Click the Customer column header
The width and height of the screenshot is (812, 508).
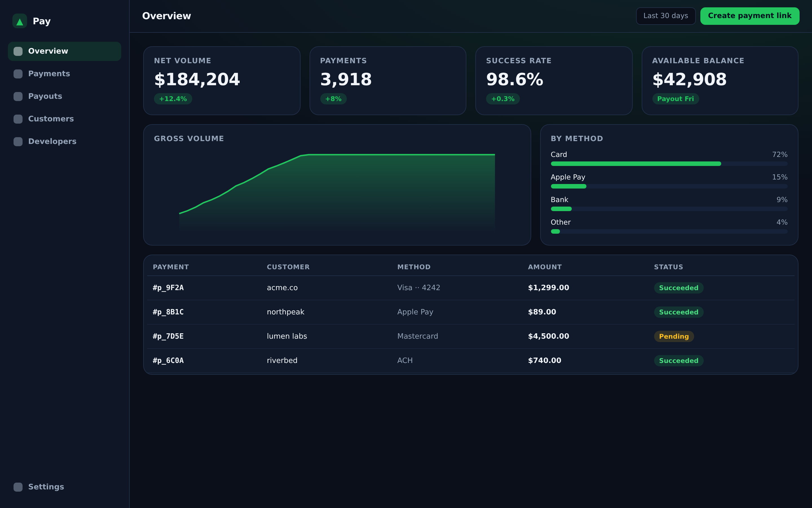(x=288, y=267)
